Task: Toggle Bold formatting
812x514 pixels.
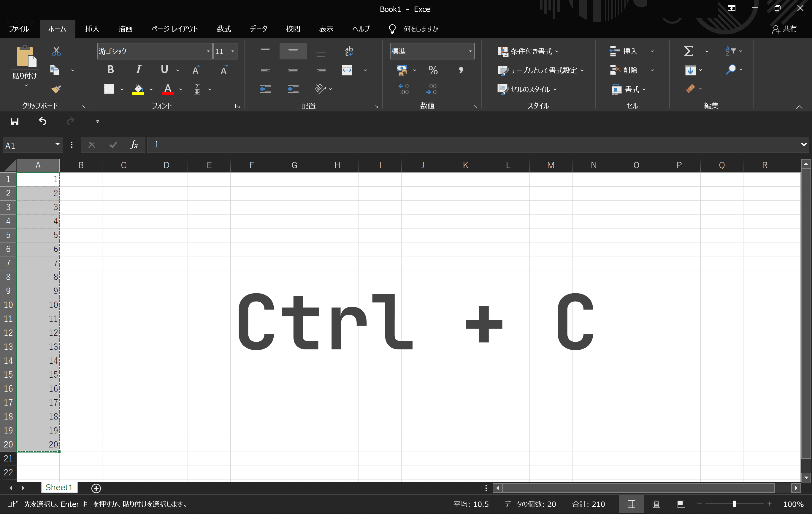Action: tap(110, 70)
